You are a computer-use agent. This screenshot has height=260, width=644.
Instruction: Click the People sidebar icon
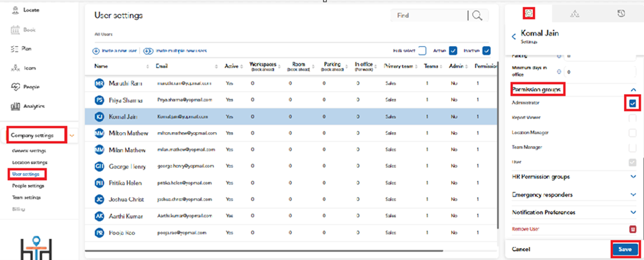pyautogui.click(x=15, y=87)
